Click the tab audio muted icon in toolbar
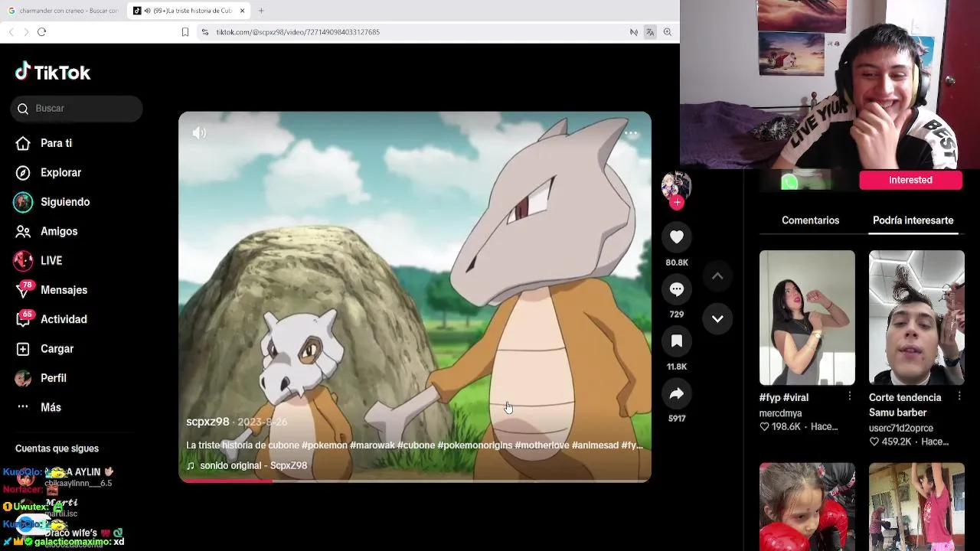This screenshot has height=551, width=980. pos(633,32)
